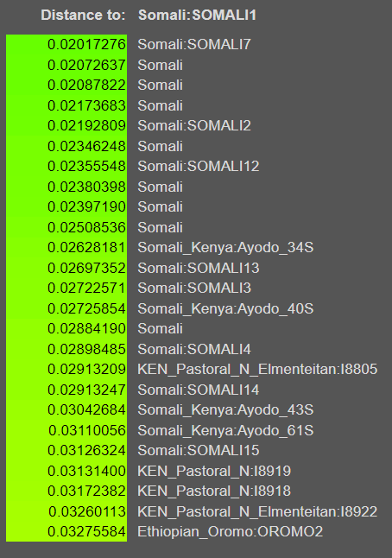This screenshot has width=392, height=558.
Task: Select the Somali_Kenya:Ayodo_40S entry
Action: coord(225,308)
